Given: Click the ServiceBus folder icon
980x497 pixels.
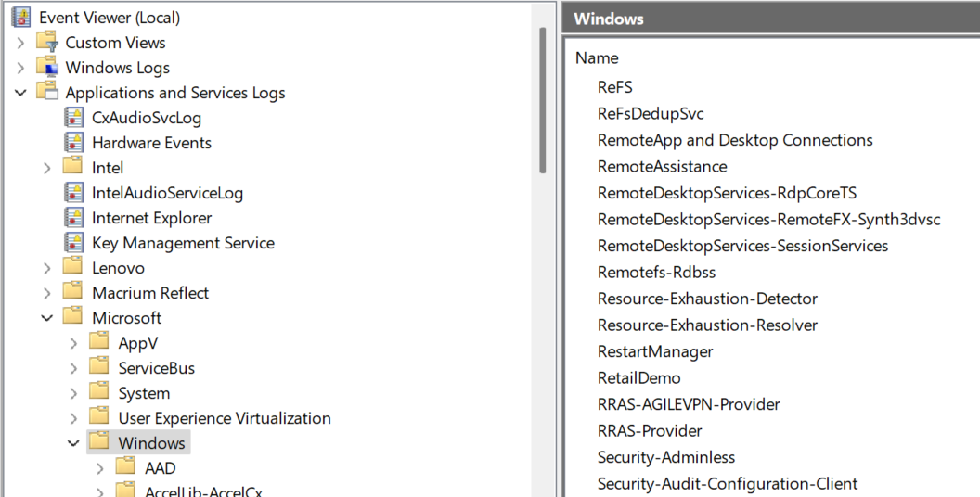Looking at the screenshot, I should point(99,366).
